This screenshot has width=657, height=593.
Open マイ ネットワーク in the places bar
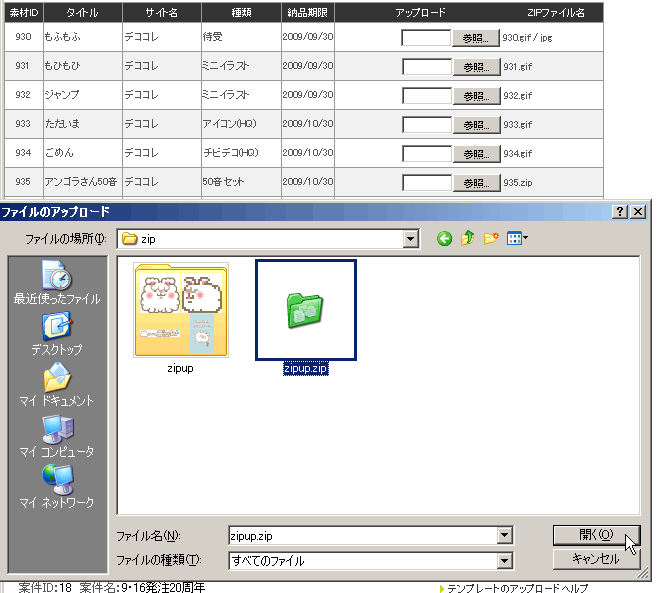tap(56, 486)
